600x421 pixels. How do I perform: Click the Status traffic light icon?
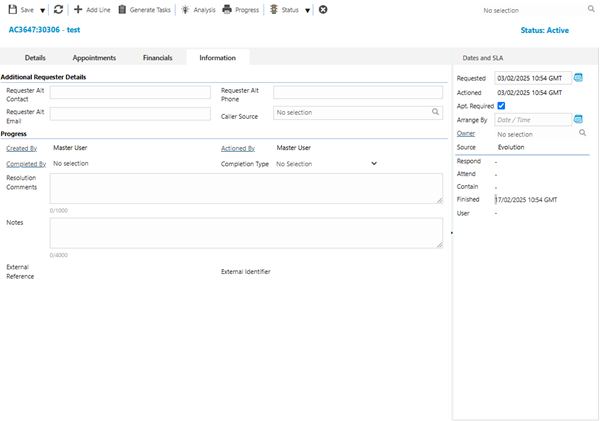coord(273,9)
